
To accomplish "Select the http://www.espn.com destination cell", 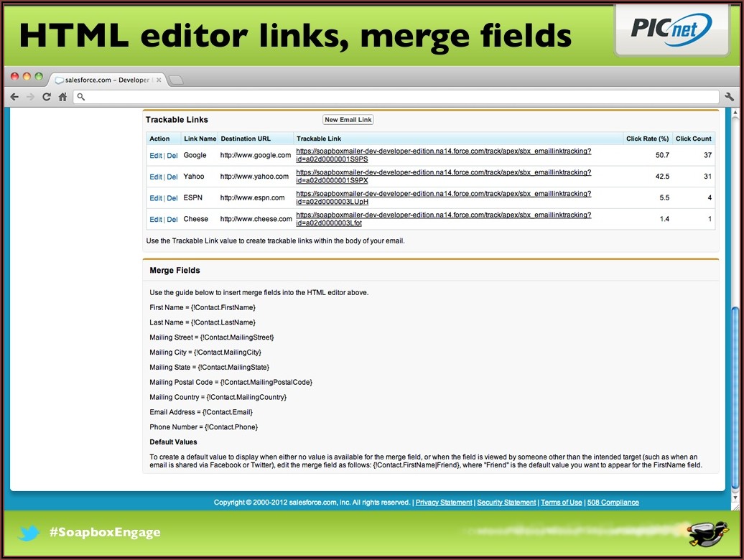I will (x=253, y=197).
